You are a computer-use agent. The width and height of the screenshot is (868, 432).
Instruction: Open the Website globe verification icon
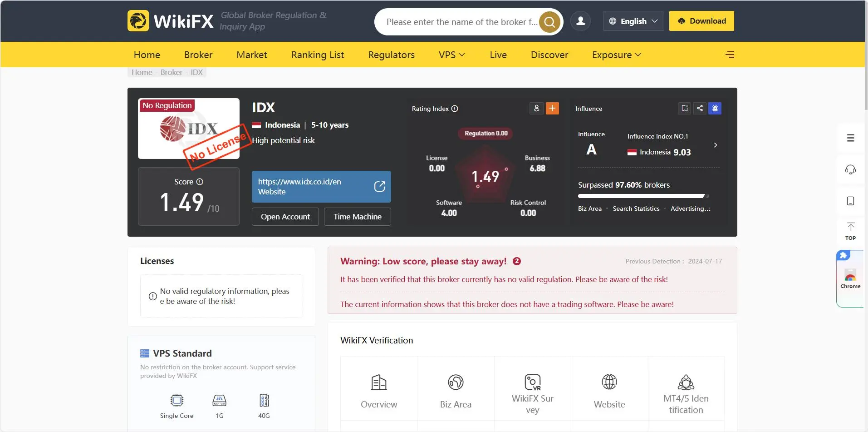coord(609,382)
